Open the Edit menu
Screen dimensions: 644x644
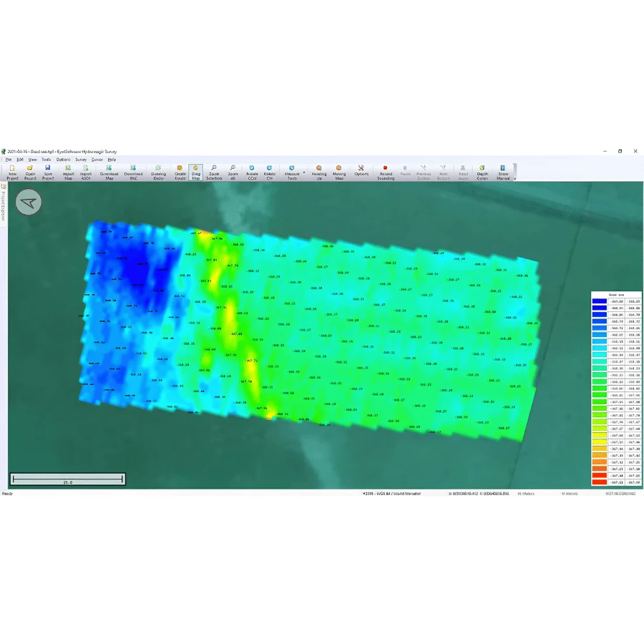coord(20,160)
